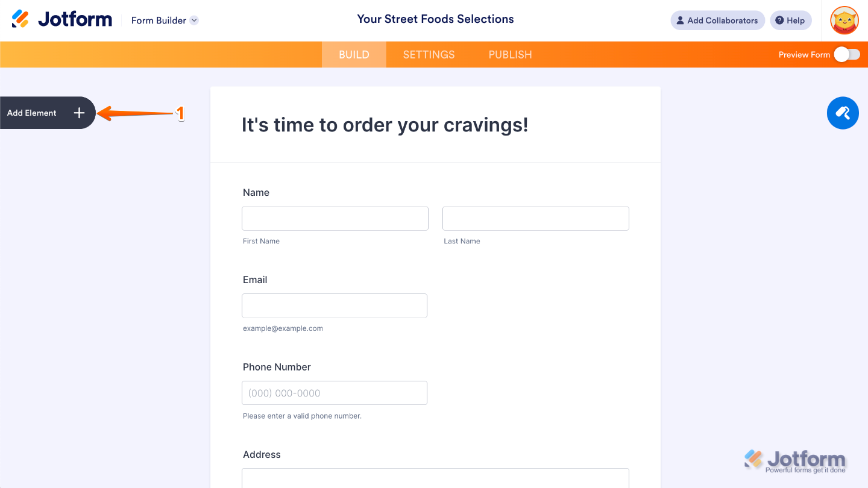Switch to the SETTINGS tab

pos(429,54)
